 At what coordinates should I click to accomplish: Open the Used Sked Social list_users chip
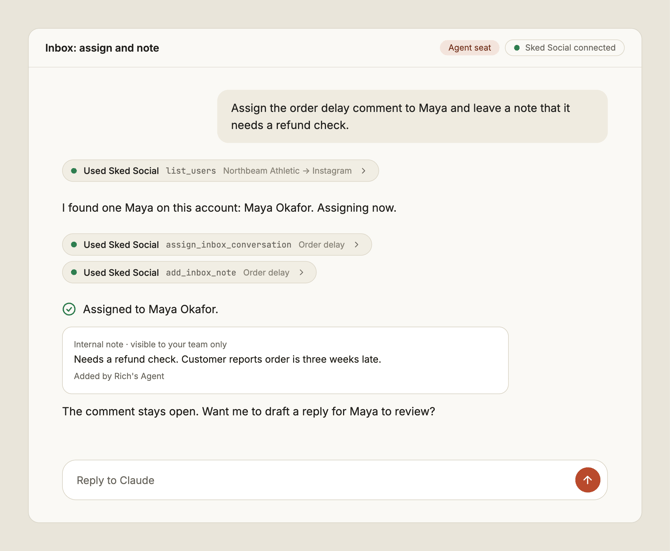click(x=220, y=171)
